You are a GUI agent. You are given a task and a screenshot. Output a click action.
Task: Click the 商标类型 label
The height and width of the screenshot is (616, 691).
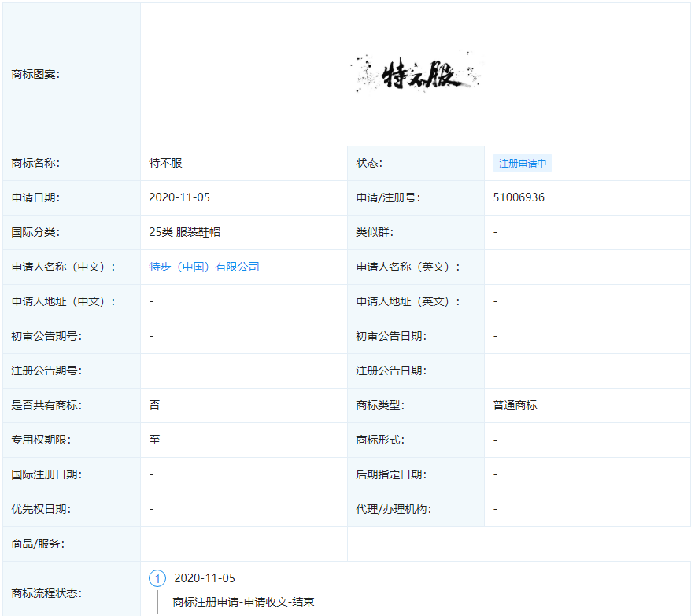380,405
